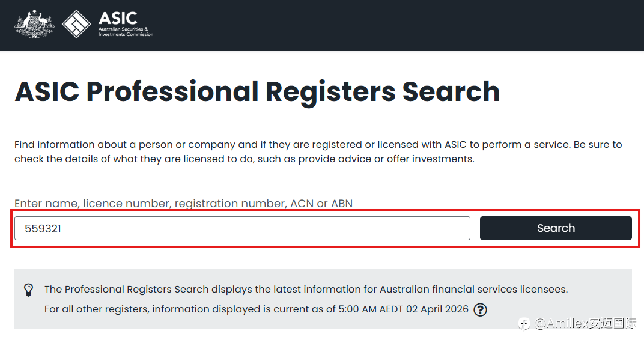Click the ASIC diamond logo icon
This screenshot has height=346, width=644.
(x=77, y=25)
